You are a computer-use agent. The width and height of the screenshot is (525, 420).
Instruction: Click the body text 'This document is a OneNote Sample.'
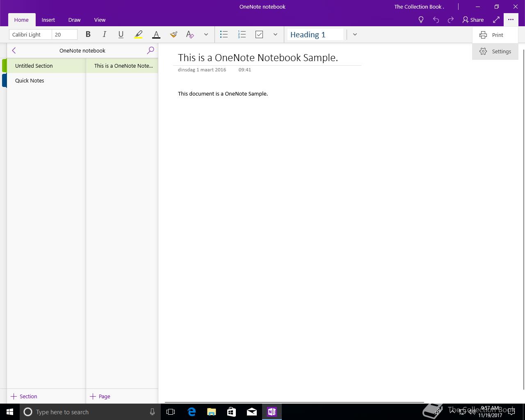(x=223, y=94)
